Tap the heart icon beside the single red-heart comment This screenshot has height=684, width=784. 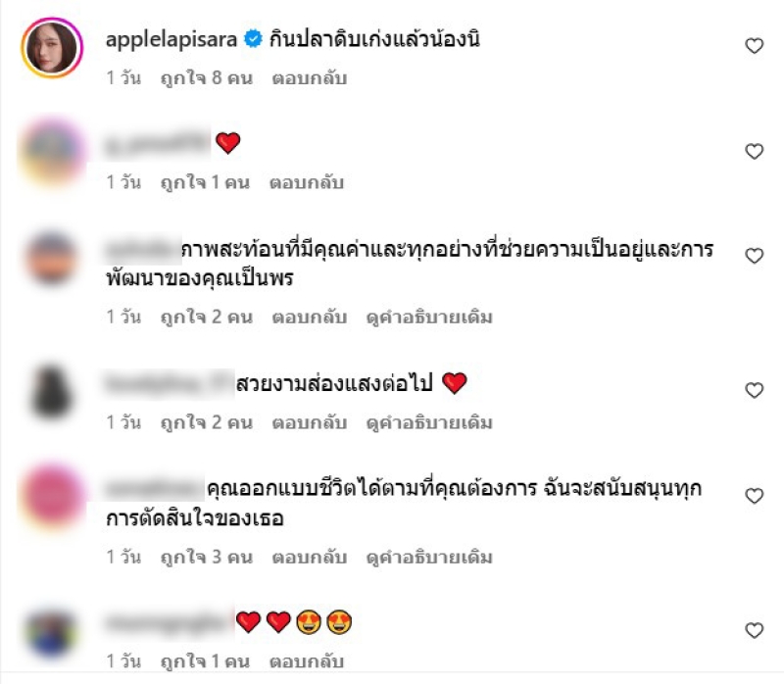coord(754,152)
